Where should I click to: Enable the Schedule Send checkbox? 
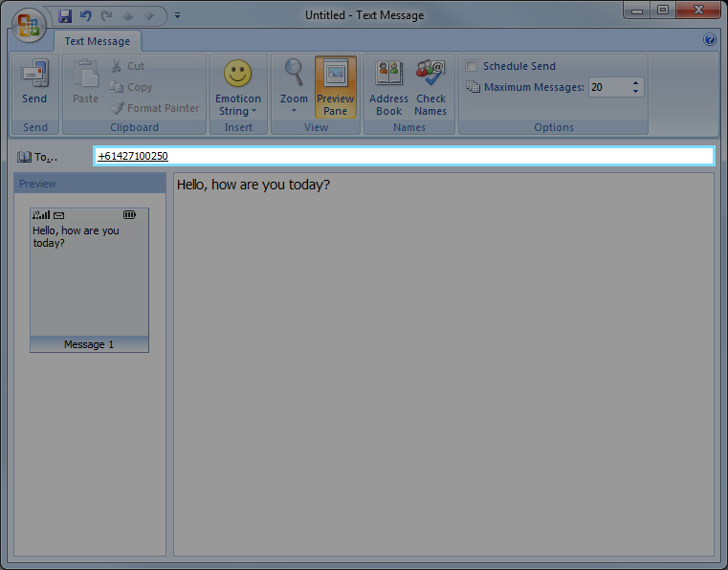(x=472, y=66)
